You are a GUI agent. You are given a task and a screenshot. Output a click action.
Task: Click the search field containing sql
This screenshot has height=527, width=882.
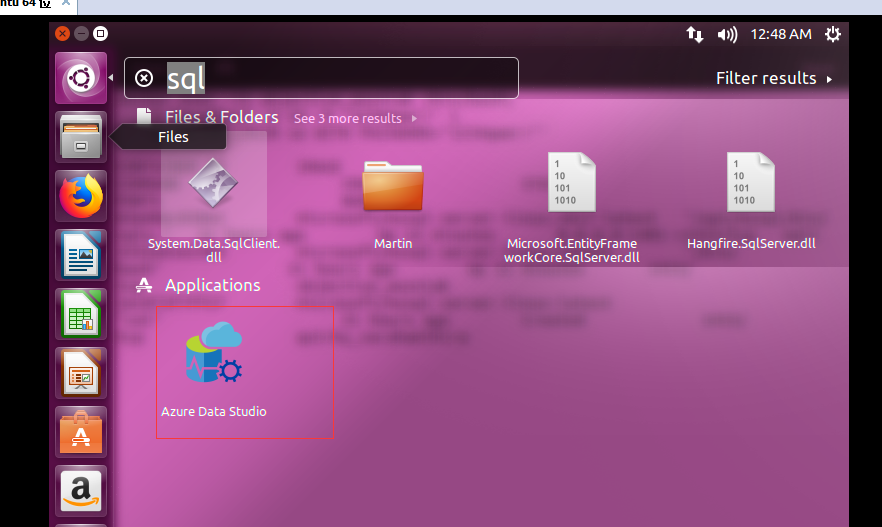pos(321,78)
